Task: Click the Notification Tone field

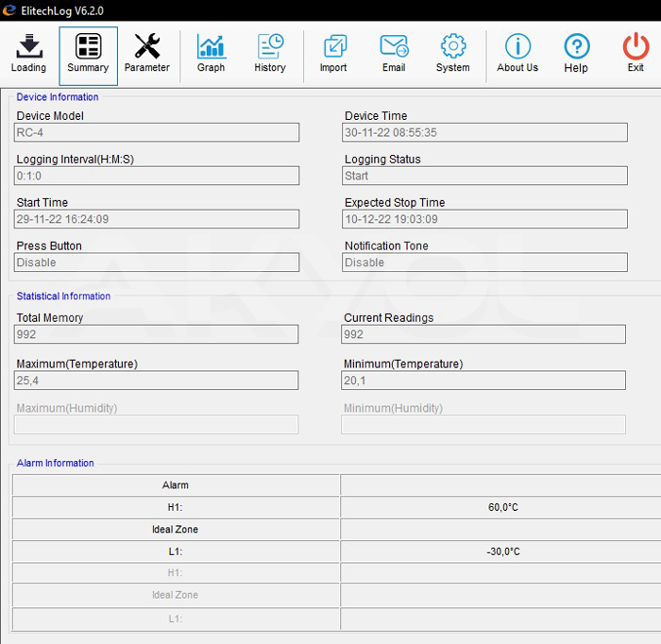Action: click(484, 263)
